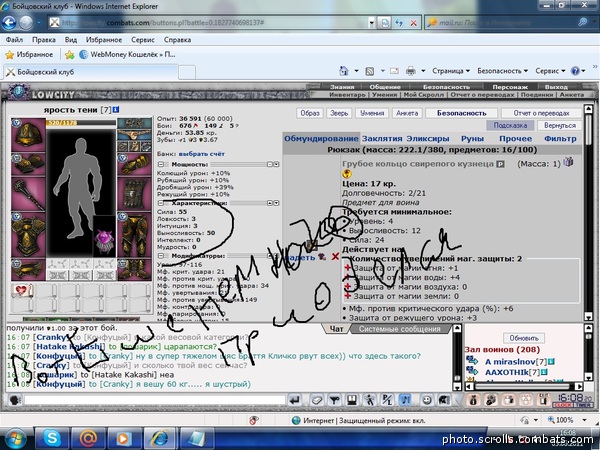Click the helmet equipment slot
This screenshot has height=450, width=600.
28,135
